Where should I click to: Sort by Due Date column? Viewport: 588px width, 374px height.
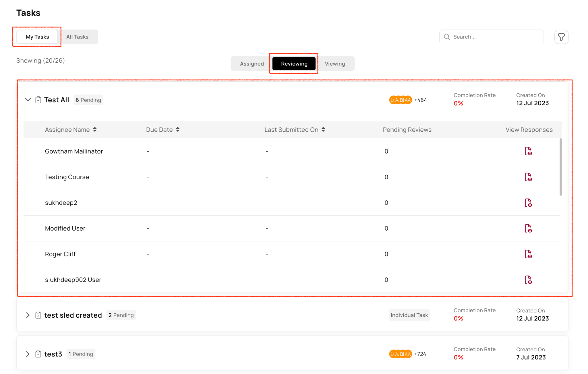tap(178, 130)
